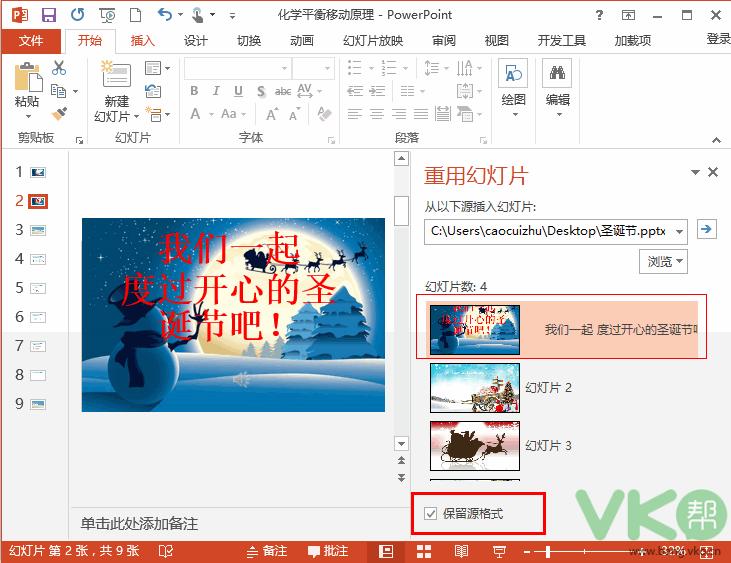Close the Reuse Slides pane
The height and width of the screenshot is (563, 731).
(713, 172)
